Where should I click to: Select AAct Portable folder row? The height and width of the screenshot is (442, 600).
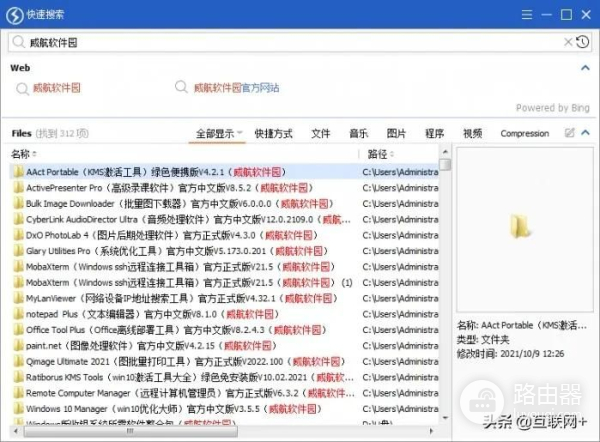pos(225,172)
